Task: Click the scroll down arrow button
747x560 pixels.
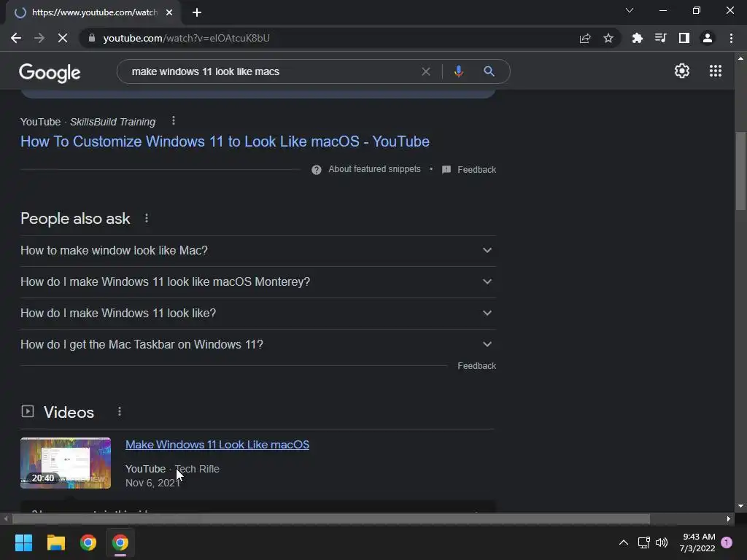Action: (x=740, y=506)
